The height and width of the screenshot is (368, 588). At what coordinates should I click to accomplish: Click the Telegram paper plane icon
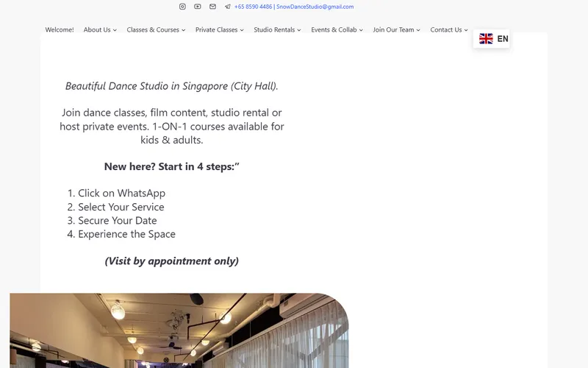point(228,7)
